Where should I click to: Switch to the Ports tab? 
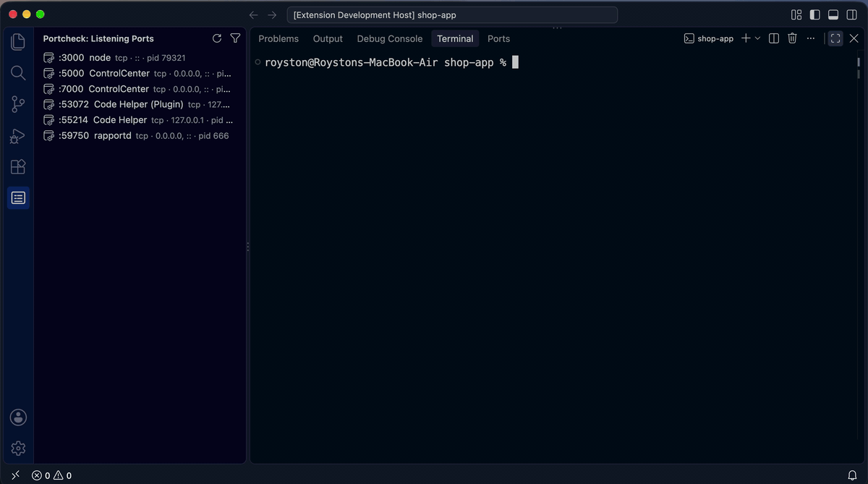[x=498, y=38]
